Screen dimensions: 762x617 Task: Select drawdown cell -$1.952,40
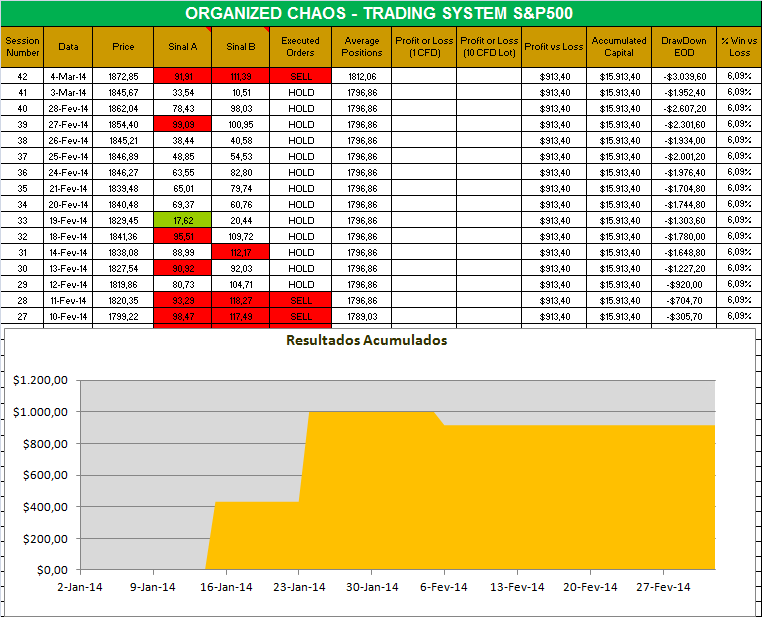684,92
